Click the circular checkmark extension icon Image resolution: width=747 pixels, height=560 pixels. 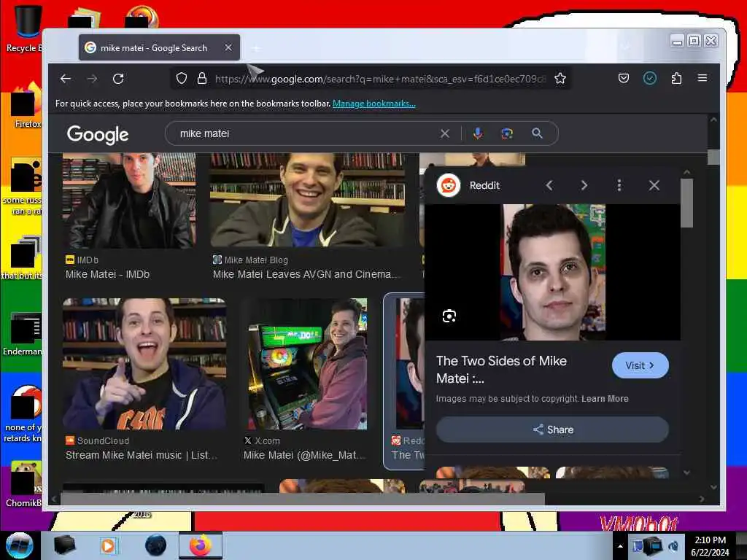point(650,78)
